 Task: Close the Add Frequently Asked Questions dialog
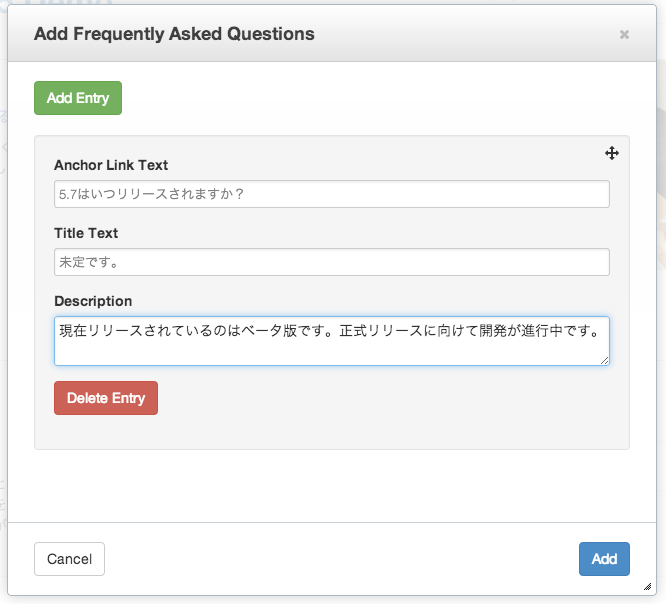624,34
